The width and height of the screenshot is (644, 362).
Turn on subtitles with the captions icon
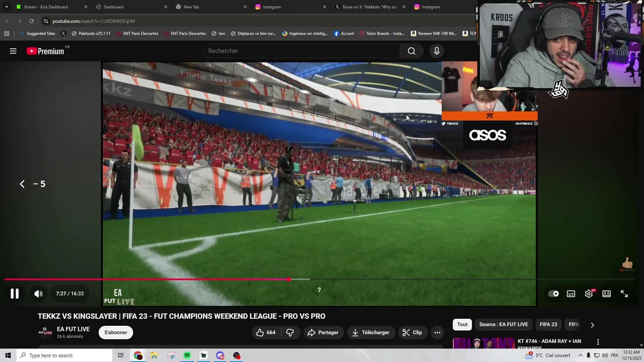pos(571,294)
